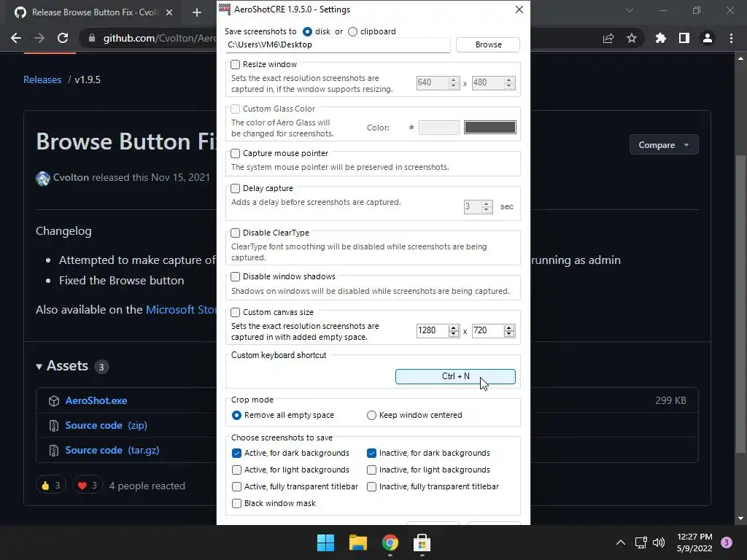Reload the GitHub page in Chrome
747x560 pixels.
(63, 38)
